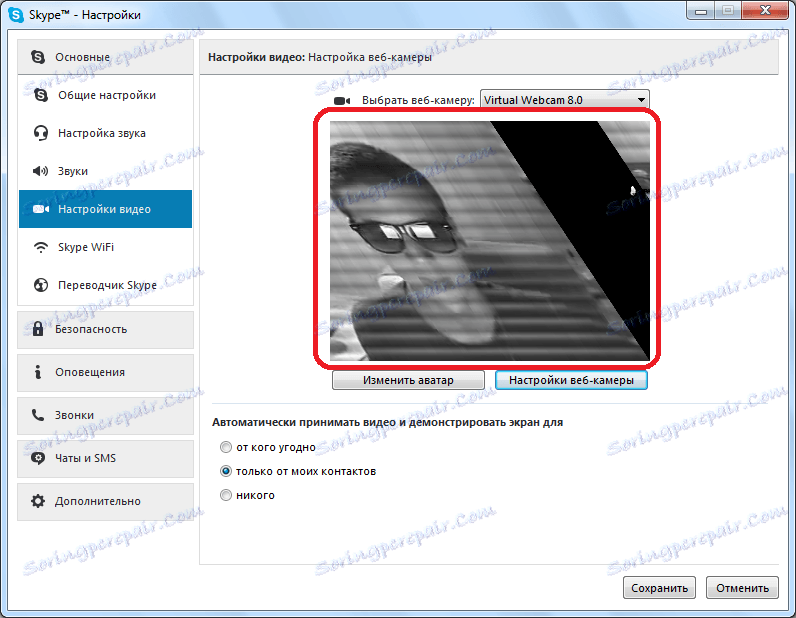796x618 pixels.
Task: Click the headset icon for Настройка звука
Action: point(41,133)
